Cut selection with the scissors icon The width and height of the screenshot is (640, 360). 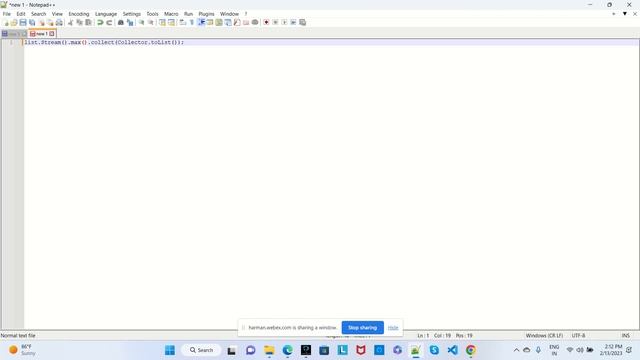coord(70,22)
